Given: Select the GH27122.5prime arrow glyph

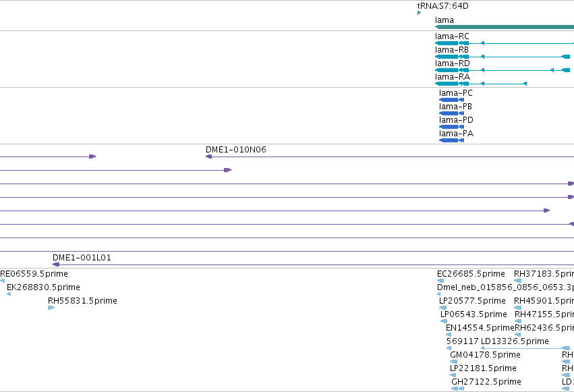Looking at the screenshot, I should tap(457, 389).
